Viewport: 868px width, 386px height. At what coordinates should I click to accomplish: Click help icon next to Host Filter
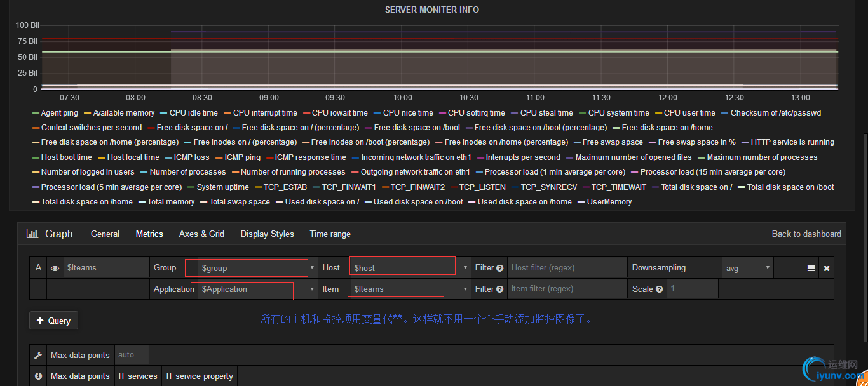500,268
